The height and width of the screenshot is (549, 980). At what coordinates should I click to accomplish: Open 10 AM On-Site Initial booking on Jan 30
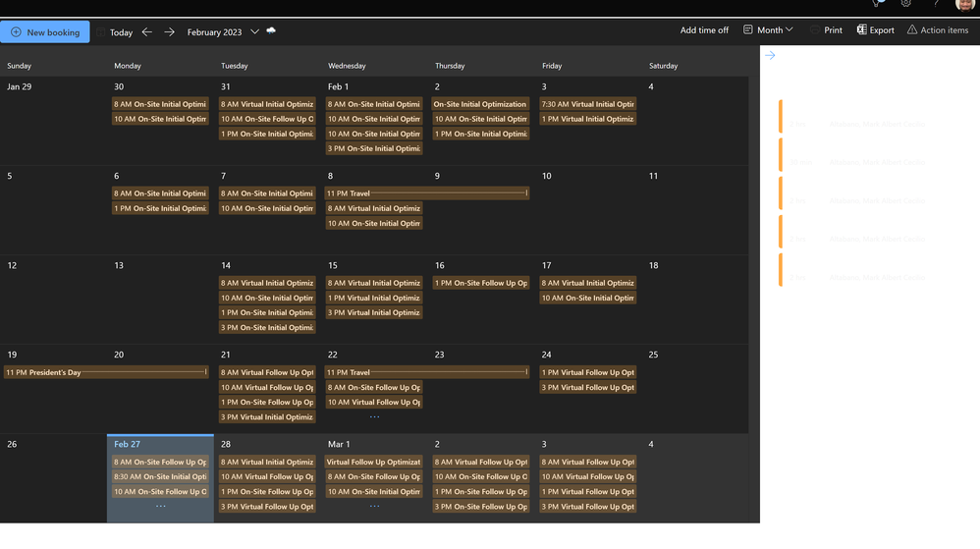pyautogui.click(x=161, y=120)
